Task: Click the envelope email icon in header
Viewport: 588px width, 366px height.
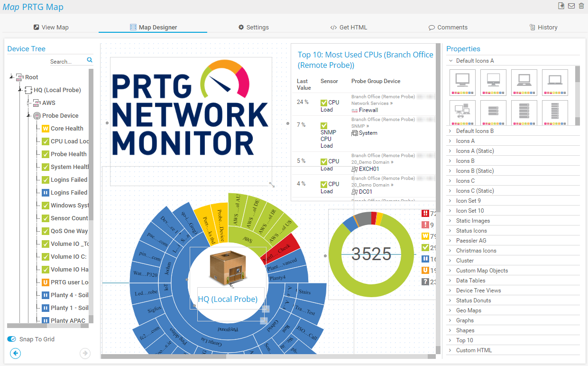Action: click(571, 6)
